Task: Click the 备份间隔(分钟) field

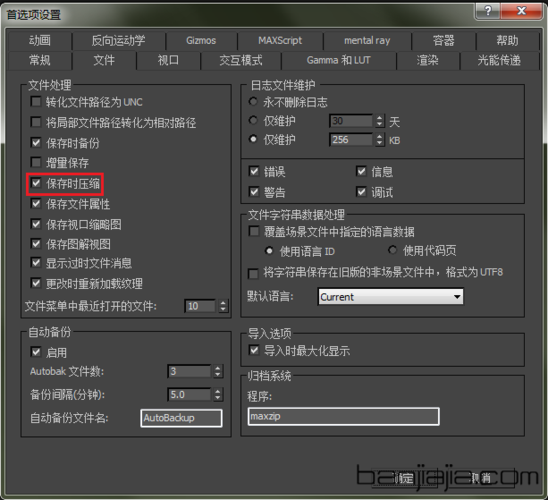Action: [189, 394]
